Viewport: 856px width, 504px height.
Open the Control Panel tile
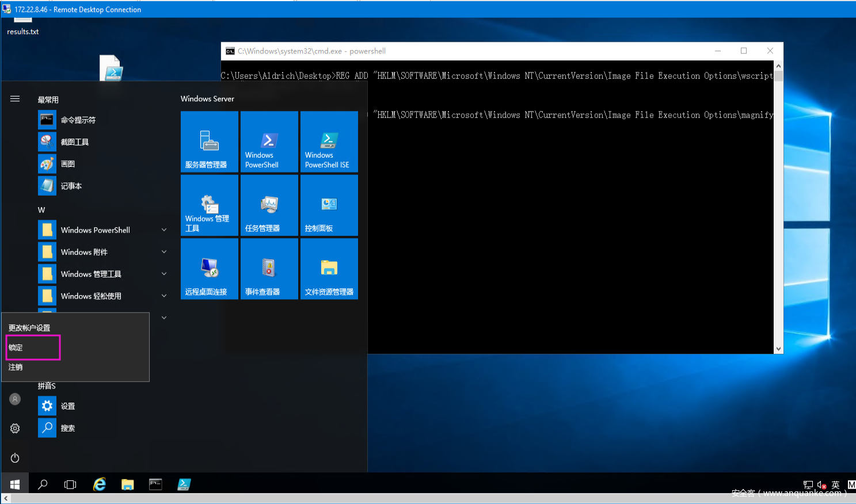329,205
